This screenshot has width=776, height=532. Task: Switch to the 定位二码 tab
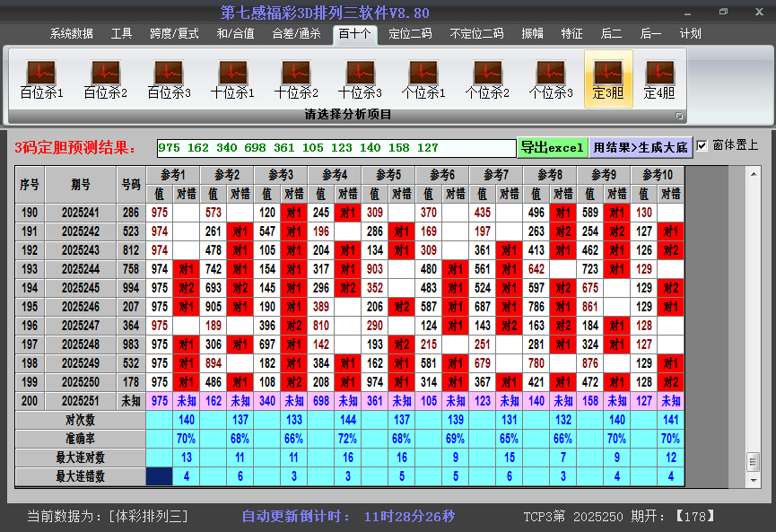(409, 33)
